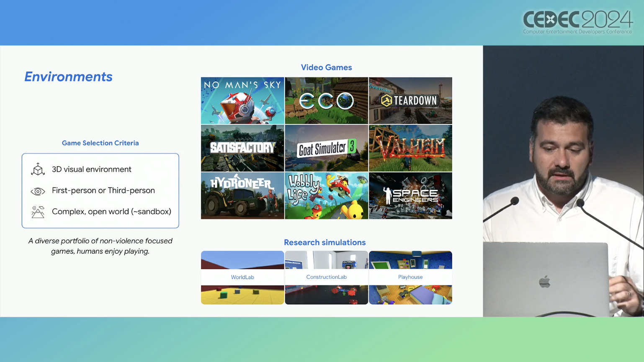The width and height of the screenshot is (644, 362).
Task: Click the 3D cube icon
Action: 38,169
